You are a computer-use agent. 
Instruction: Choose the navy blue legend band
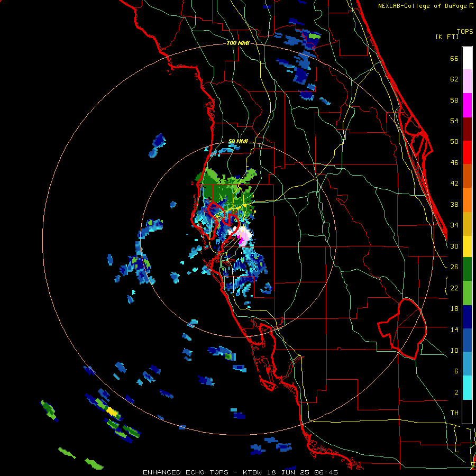(467, 317)
